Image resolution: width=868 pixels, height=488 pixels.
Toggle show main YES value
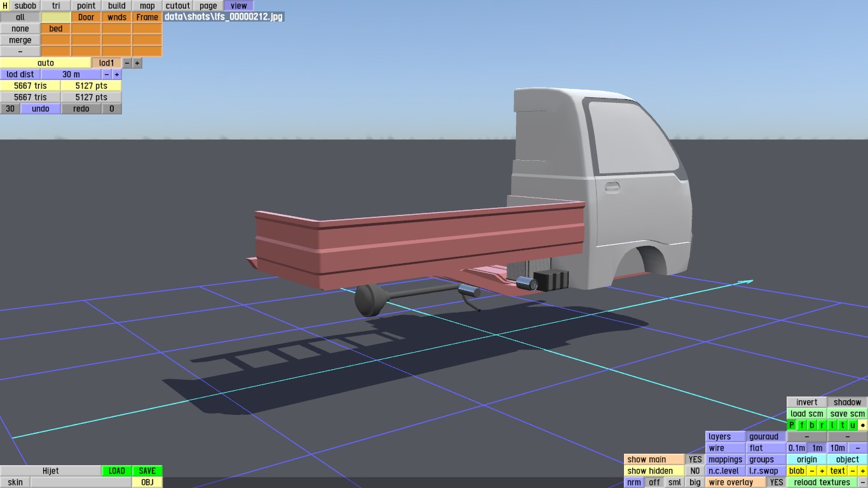click(x=695, y=459)
